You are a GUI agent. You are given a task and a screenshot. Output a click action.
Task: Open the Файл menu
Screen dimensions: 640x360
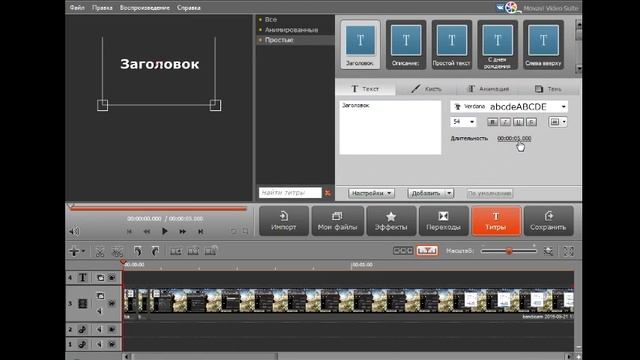click(77, 8)
